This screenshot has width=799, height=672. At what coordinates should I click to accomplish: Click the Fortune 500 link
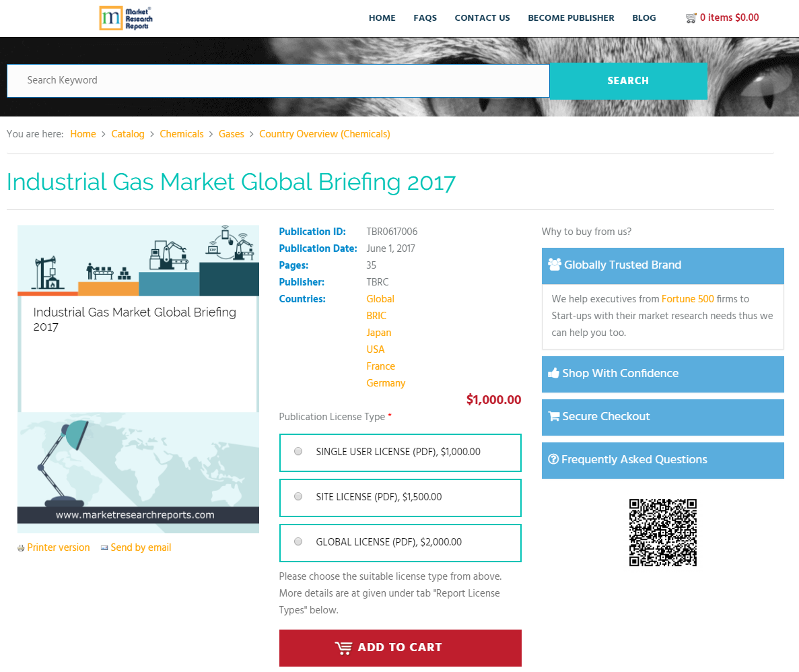click(687, 299)
